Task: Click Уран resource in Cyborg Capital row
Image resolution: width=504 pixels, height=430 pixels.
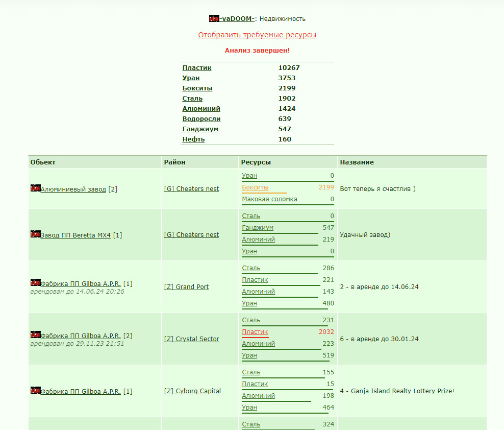Action: coord(249,408)
